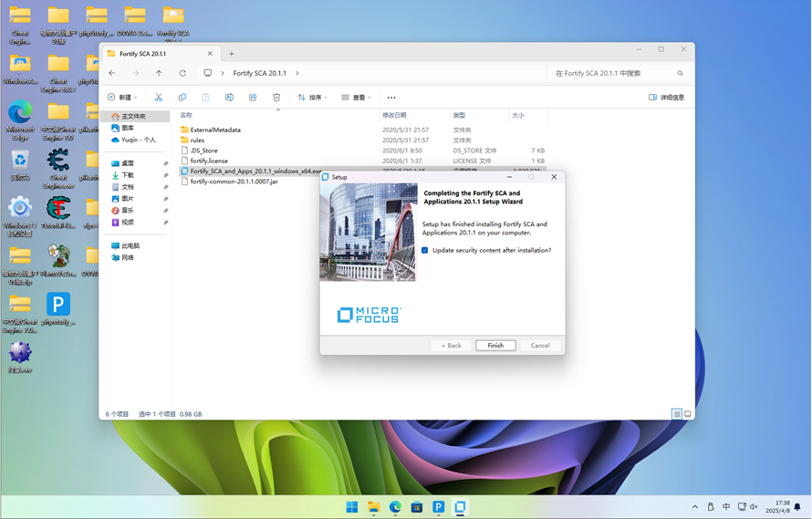Open the notification bell in taskbar
Image resolution: width=812 pixels, height=519 pixels.
pyautogui.click(x=797, y=506)
